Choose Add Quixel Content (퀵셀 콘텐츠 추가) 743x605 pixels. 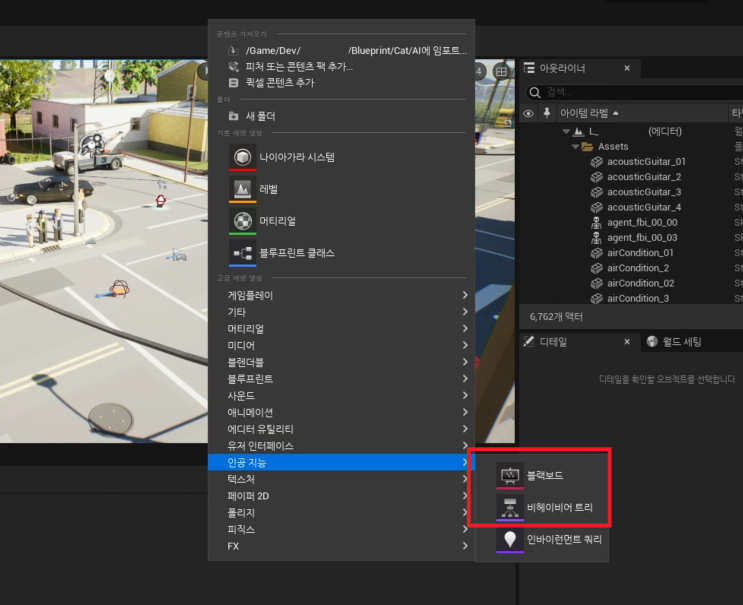coord(341,83)
